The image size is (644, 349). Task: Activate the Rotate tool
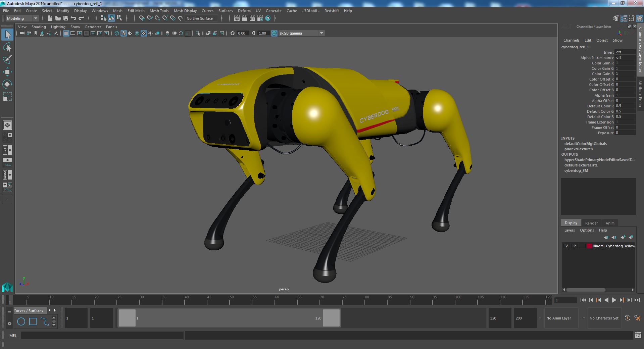[7, 84]
